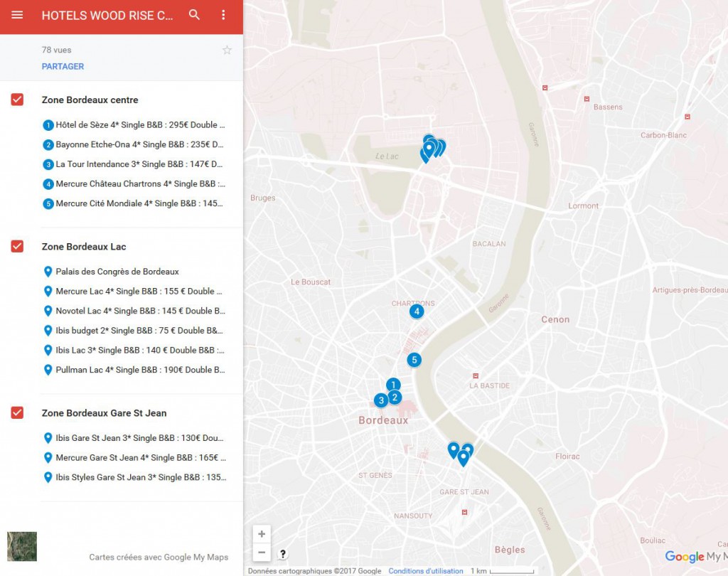Click the Zone Bordeaux Lac heading
This screenshot has height=576, width=728.
click(x=84, y=247)
